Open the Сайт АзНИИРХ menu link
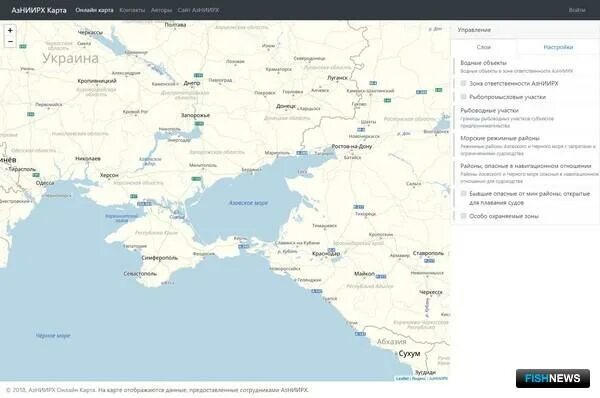Screen dimensions: 600x398 [x=198, y=10]
